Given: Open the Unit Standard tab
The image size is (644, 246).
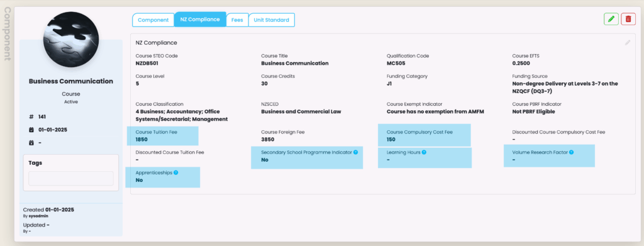Looking at the screenshot, I should (x=272, y=20).
